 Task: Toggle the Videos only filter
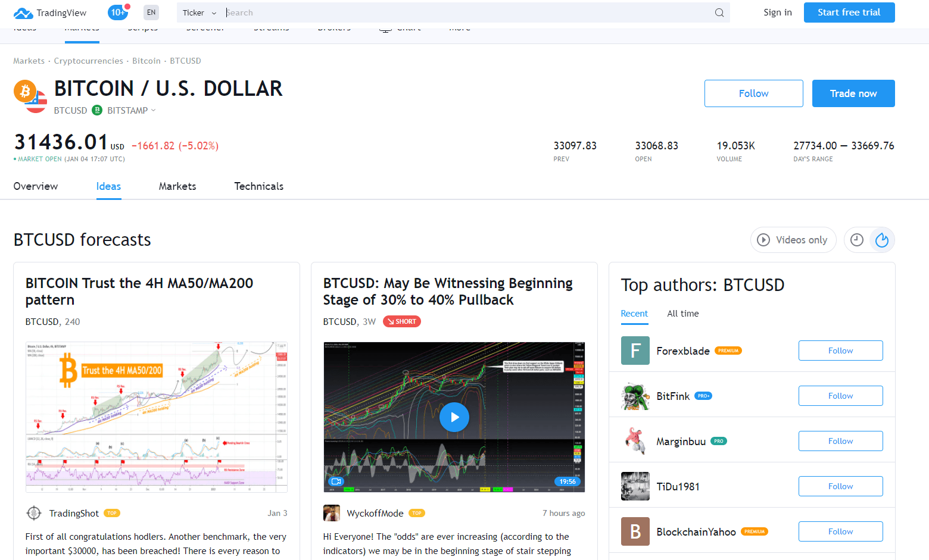click(793, 240)
